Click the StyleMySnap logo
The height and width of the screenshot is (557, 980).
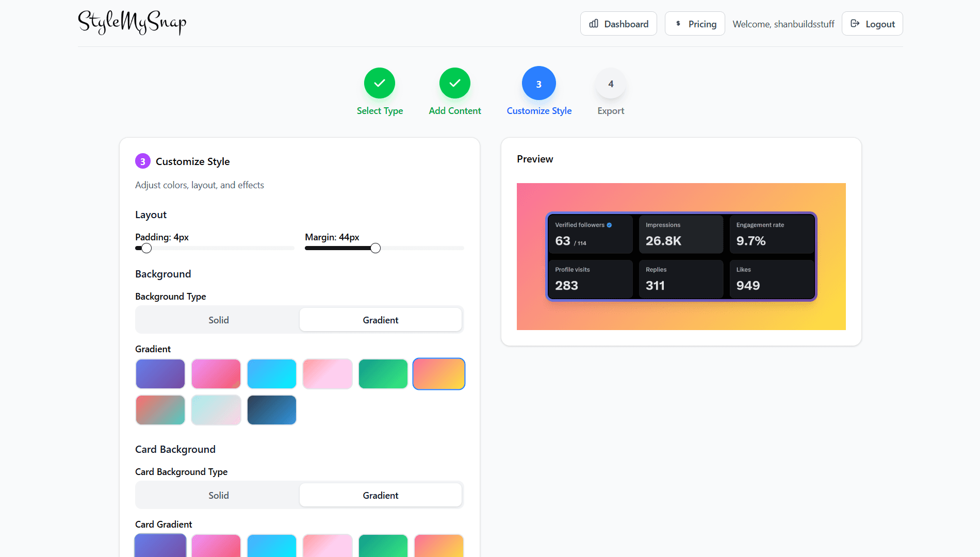[132, 23]
